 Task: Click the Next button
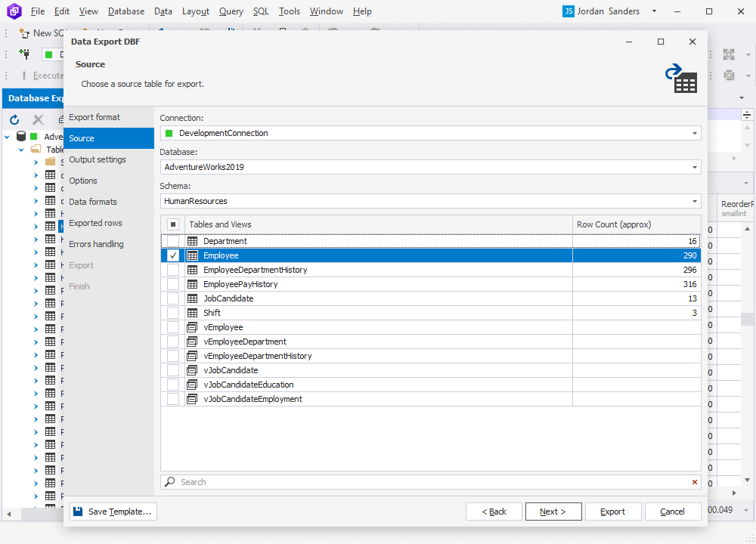pos(553,512)
